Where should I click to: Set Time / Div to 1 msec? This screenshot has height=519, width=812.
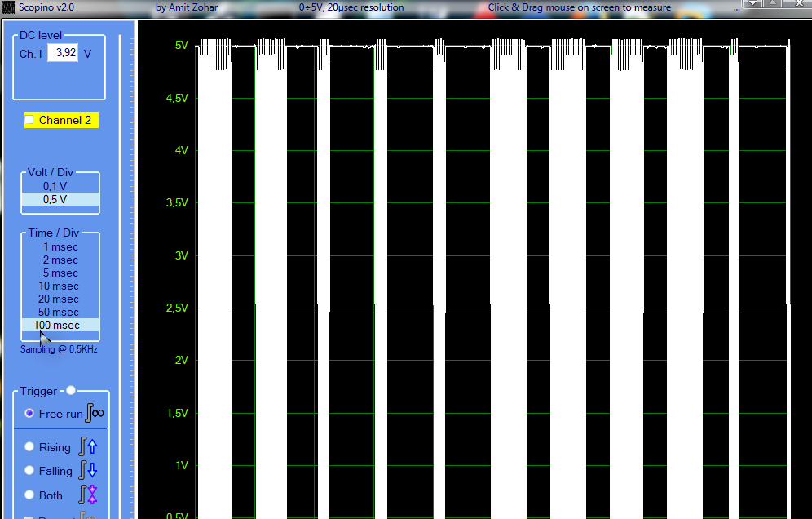tap(60, 246)
